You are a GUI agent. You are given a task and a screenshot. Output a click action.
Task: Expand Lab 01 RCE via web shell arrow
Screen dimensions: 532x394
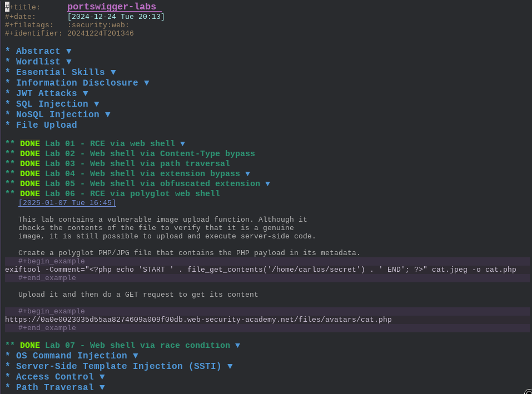182,144
